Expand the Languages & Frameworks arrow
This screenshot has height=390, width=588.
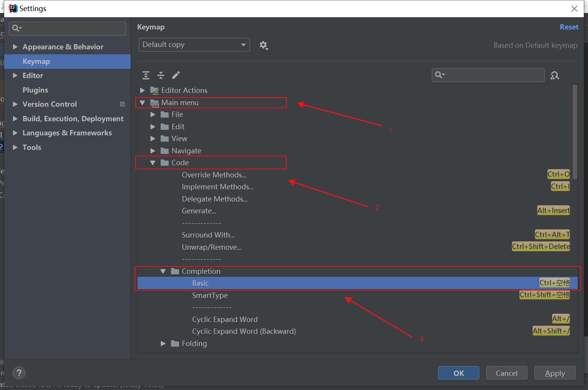coord(15,133)
